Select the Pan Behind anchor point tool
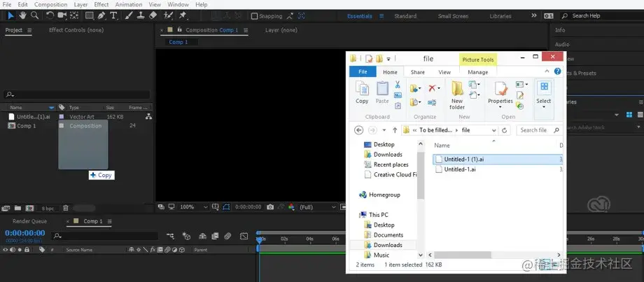The height and width of the screenshot is (282, 644). (74, 15)
